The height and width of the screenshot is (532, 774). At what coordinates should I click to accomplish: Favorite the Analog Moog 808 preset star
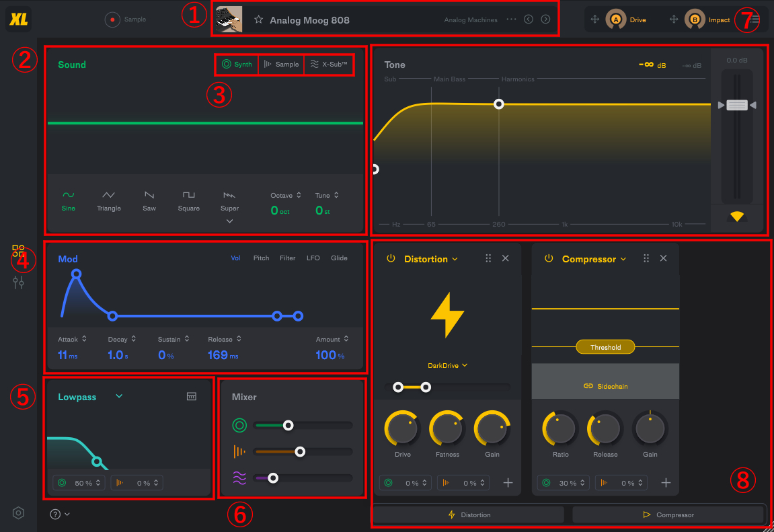[x=258, y=20]
